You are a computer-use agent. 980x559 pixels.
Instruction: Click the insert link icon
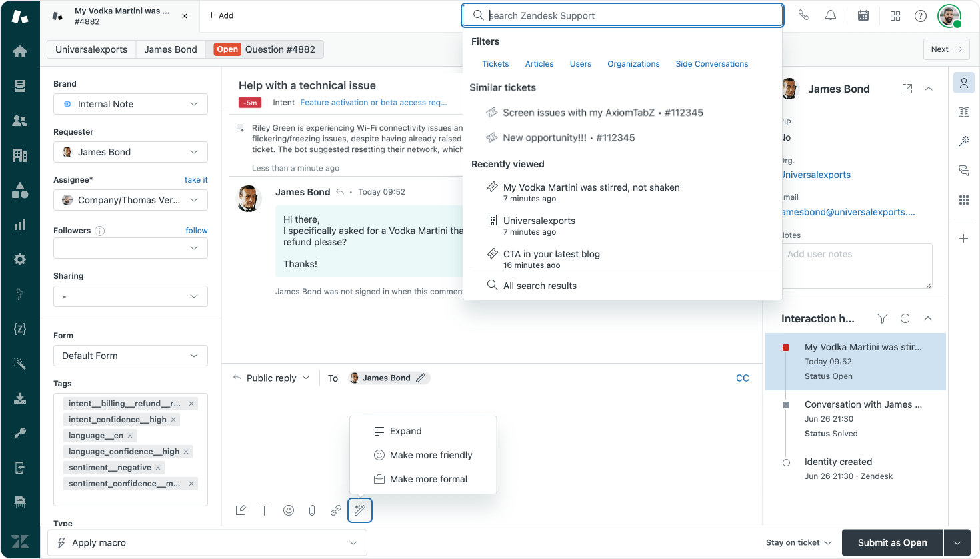(x=336, y=510)
